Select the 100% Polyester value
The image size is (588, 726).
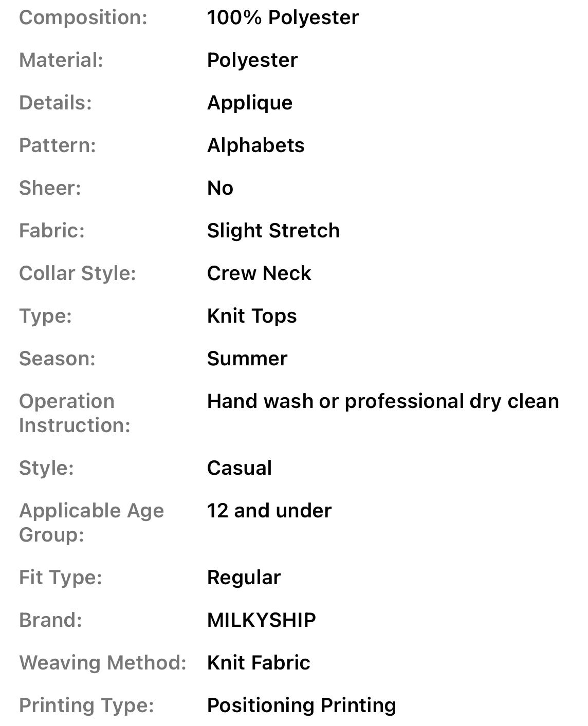click(x=283, y=17)
